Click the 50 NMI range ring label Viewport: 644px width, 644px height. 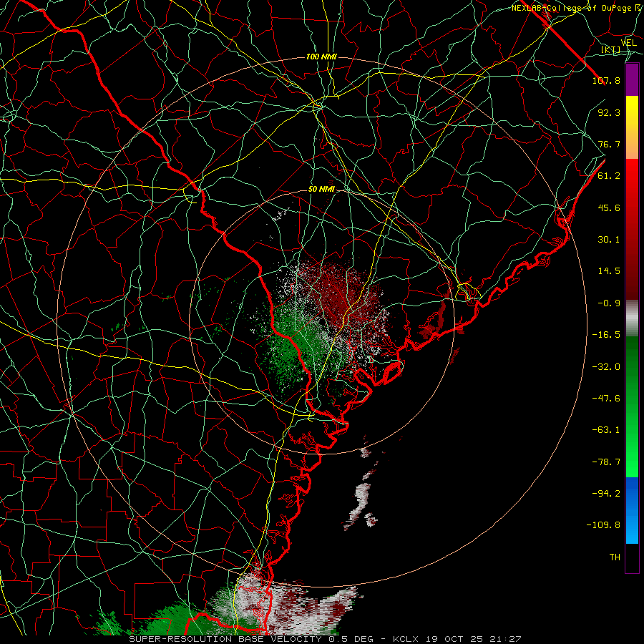321,190
